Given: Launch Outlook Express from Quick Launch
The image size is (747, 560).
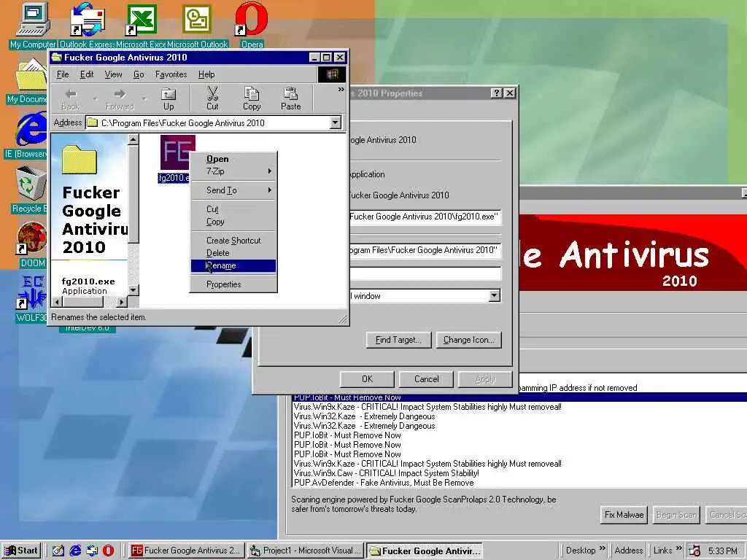Looking at the screenshot, I should click(x=92, y=551).
